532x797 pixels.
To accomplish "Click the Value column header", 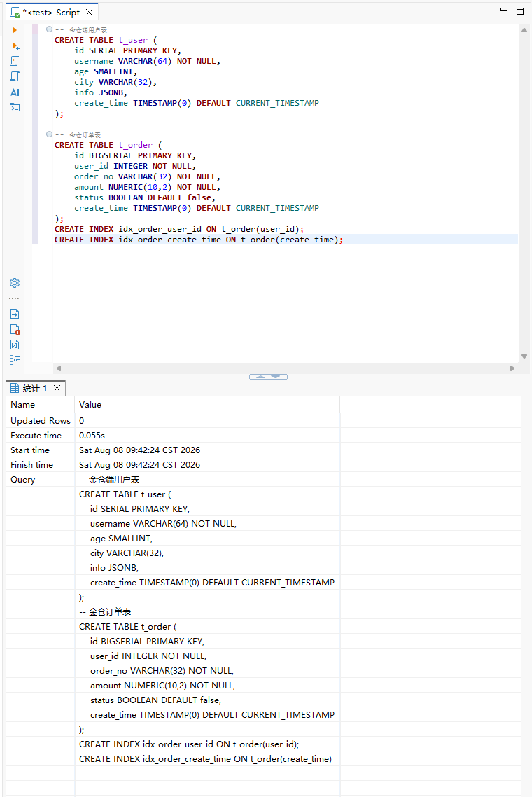I will (207, 405).
